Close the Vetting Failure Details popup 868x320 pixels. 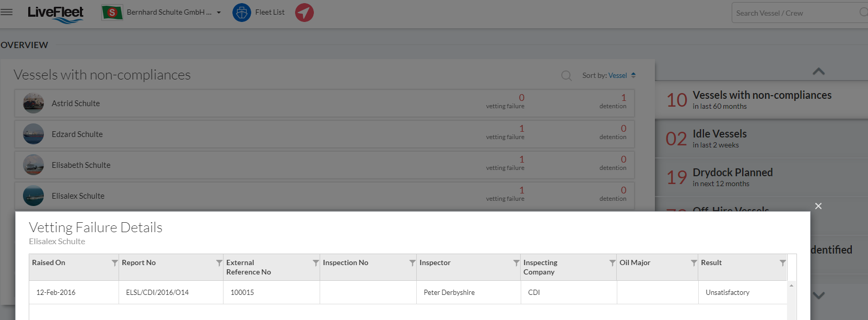[818, 206]
